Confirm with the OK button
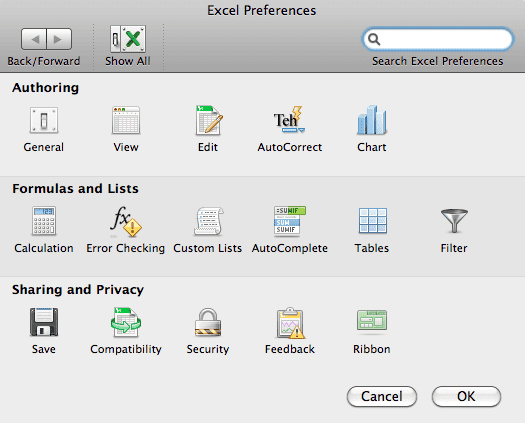The image size is (525, 423). (466, 397)
